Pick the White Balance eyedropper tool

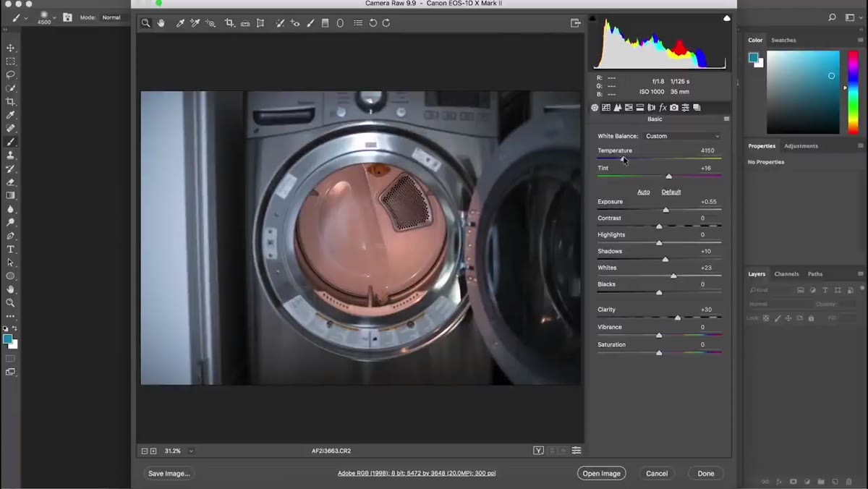pyautogui.click(x=180, y=23)
